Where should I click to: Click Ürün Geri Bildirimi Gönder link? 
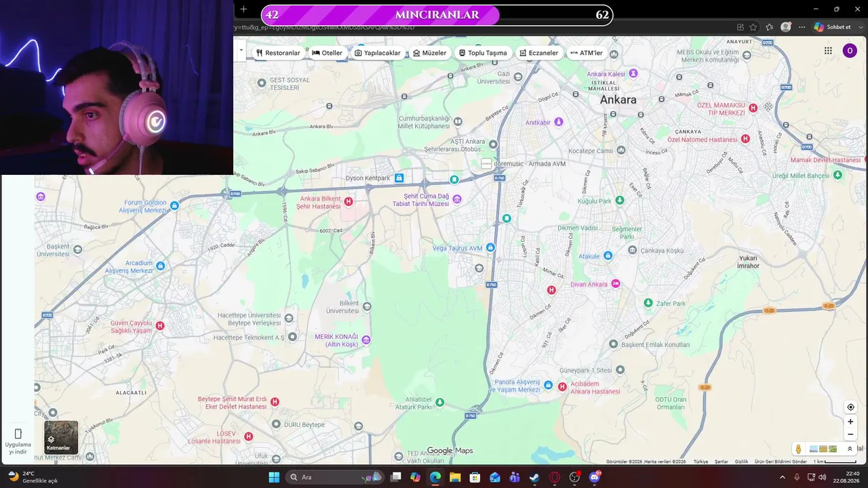pos(781,462)
